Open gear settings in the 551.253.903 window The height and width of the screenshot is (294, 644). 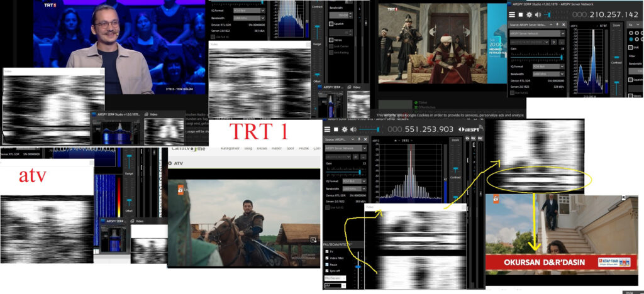[x=345, y=129]
